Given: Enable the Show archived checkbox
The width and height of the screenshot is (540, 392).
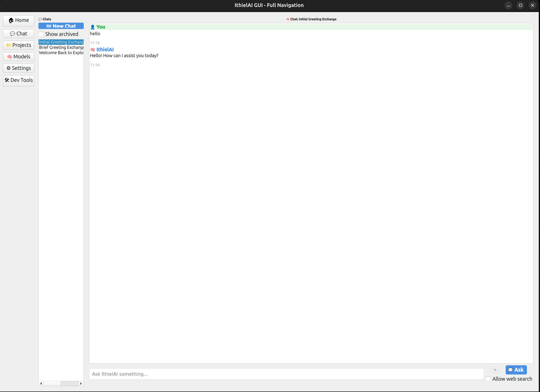Looking at the screenshot, I should click(x=41, y=34).
